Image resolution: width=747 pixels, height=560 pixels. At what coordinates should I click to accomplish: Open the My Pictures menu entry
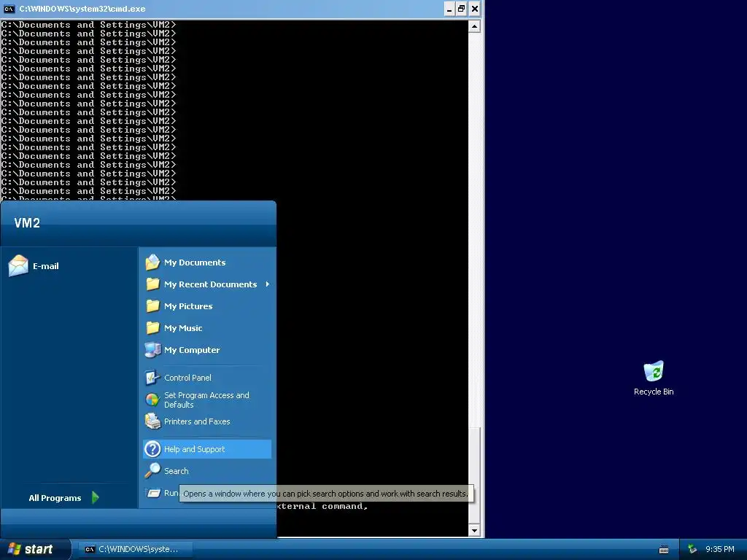click(x=207, y=306)
